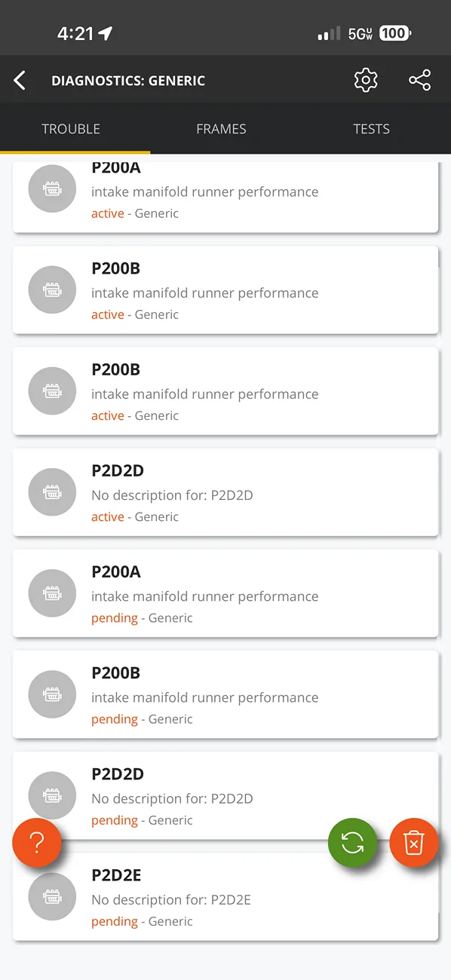Open diagnostics settings gear icon

(366, 80)
